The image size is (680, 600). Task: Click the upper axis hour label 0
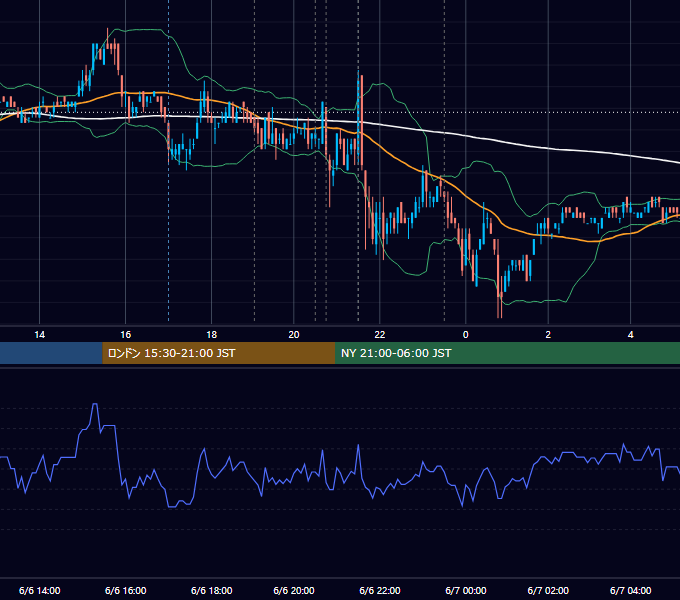coord(465,335)
